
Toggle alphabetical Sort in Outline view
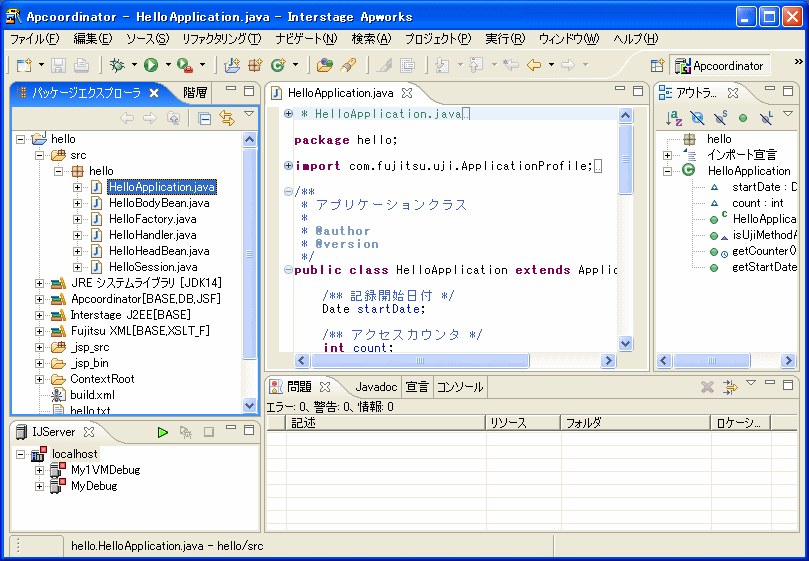[x=673, y=118]
